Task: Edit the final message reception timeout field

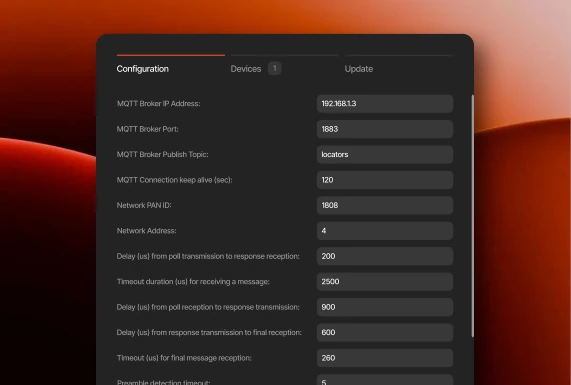Action: coord(385,358)
